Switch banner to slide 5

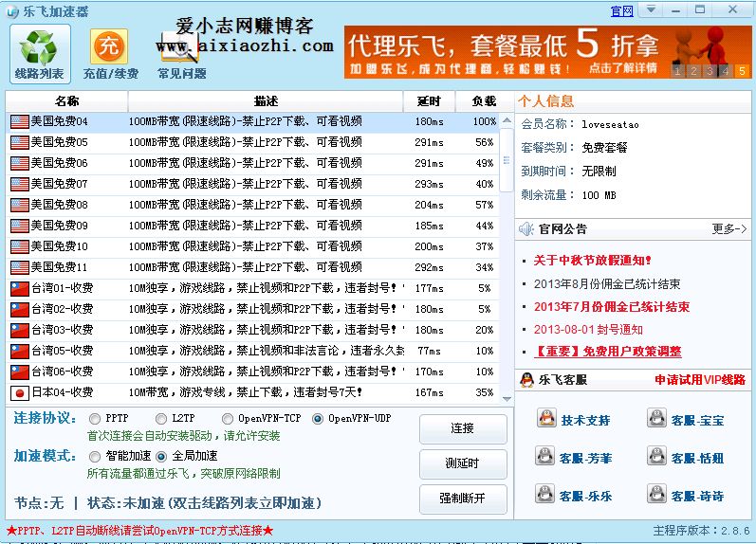coord(742,71)
